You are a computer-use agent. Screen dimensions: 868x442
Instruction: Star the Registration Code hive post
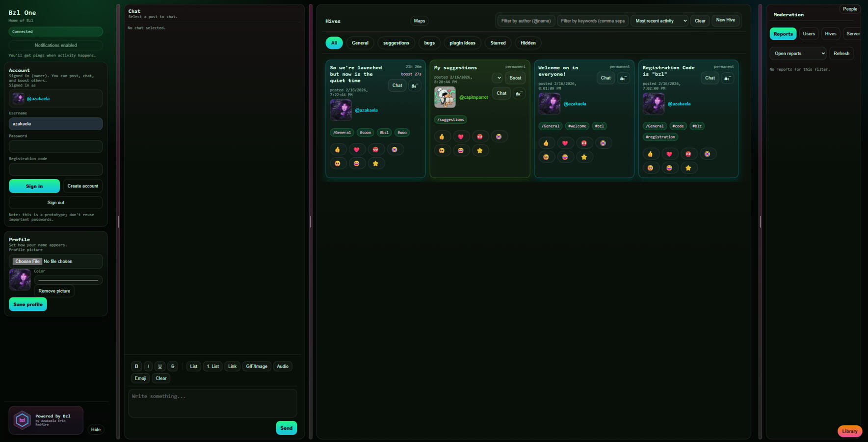(688, 168)
